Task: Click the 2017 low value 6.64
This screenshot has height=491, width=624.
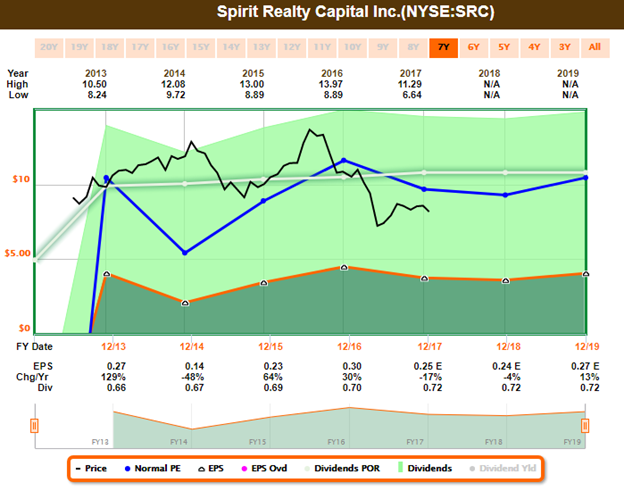Action: [411, 95]
